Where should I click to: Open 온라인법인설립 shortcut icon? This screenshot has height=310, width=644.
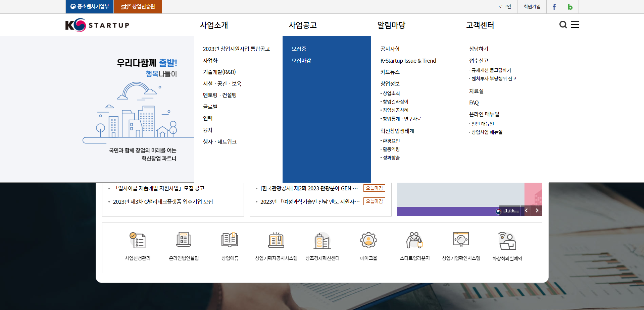184,240
